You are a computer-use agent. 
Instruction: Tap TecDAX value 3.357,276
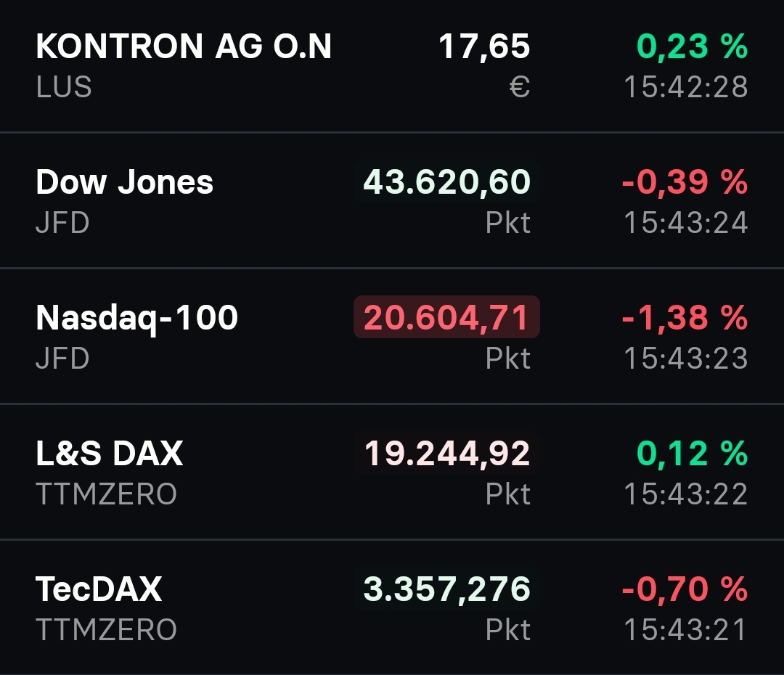tap(446, 589)
